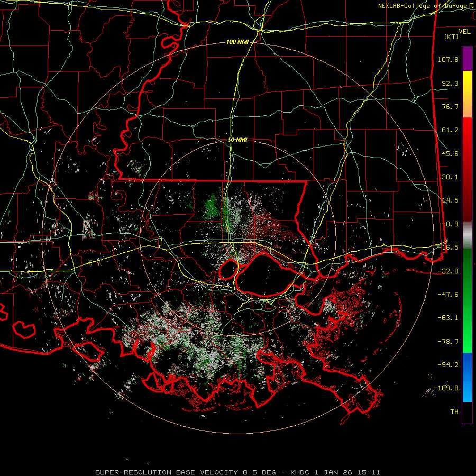Click the 100 NMI range ring label
This screenshot has width=476, height=476.
coord(237,42)
